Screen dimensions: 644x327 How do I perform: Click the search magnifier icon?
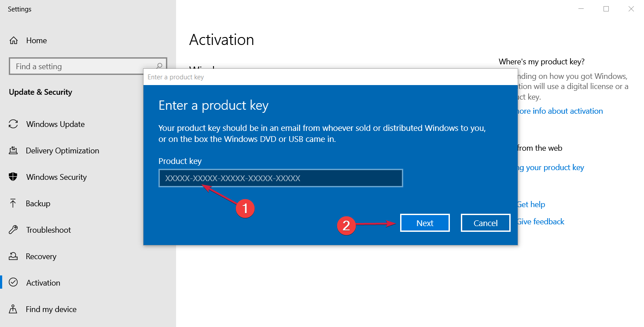tap(159, 66)
